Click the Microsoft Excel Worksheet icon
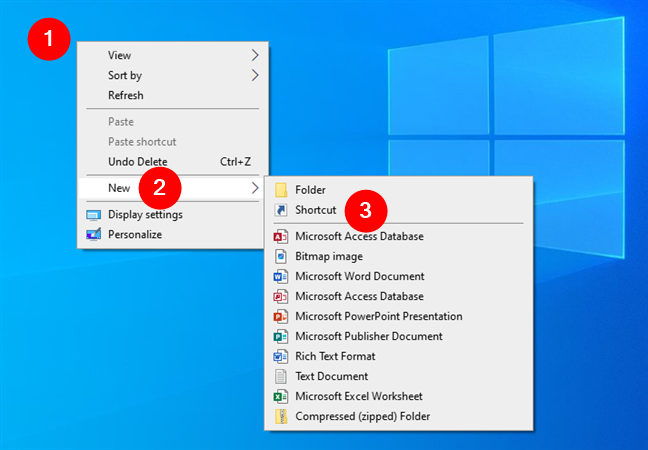 [281, 396]
